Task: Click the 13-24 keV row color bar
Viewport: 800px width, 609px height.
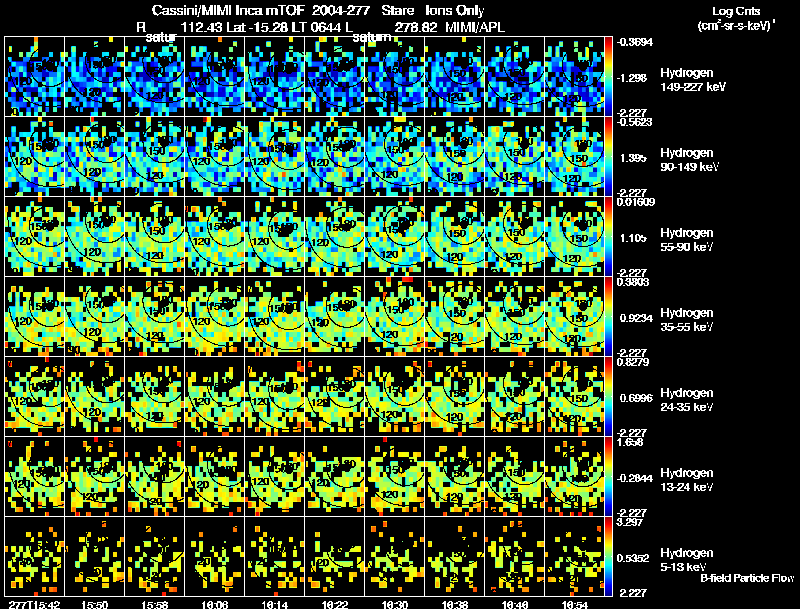Action: tap(608, 477)
